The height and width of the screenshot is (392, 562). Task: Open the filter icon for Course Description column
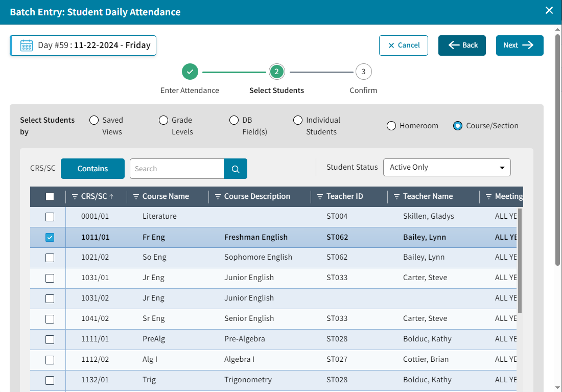(218, 197)
